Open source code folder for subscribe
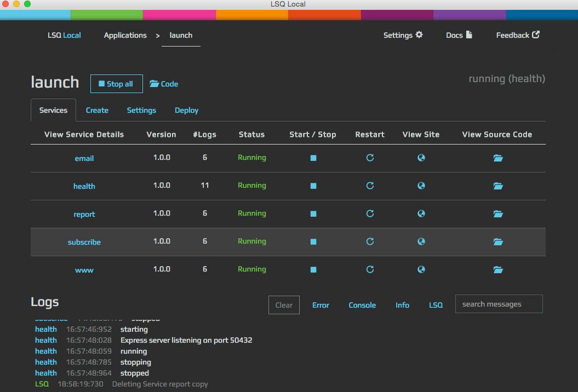Screen dimensions: 578x392 pyautogui.click(x=498, y=242)
